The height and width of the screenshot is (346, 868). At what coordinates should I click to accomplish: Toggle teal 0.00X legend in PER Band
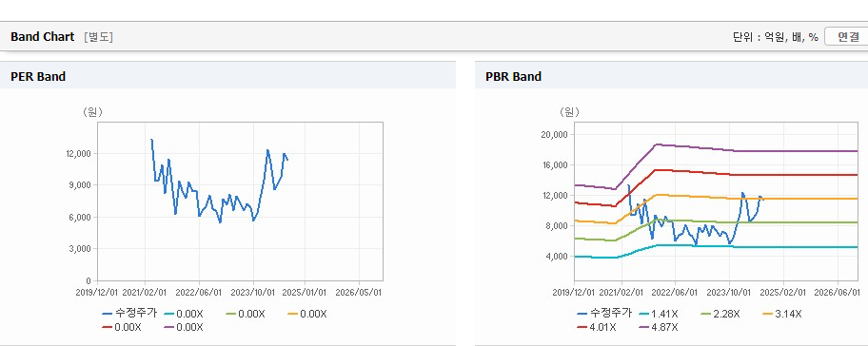click(x=184, y=314)
